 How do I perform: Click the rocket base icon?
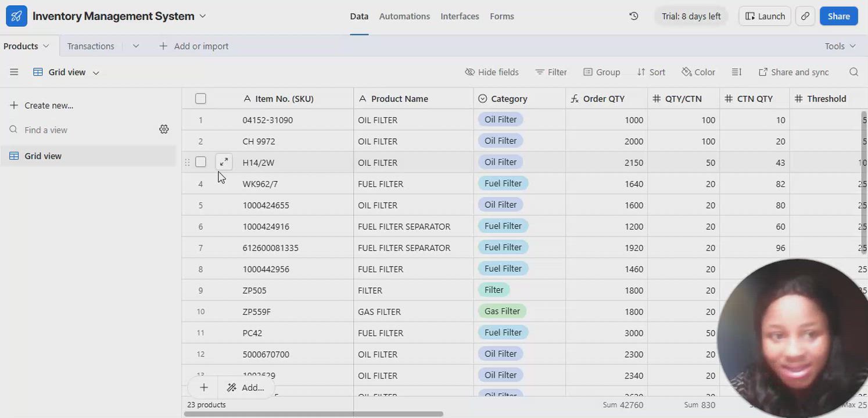(x=16, y=16)
